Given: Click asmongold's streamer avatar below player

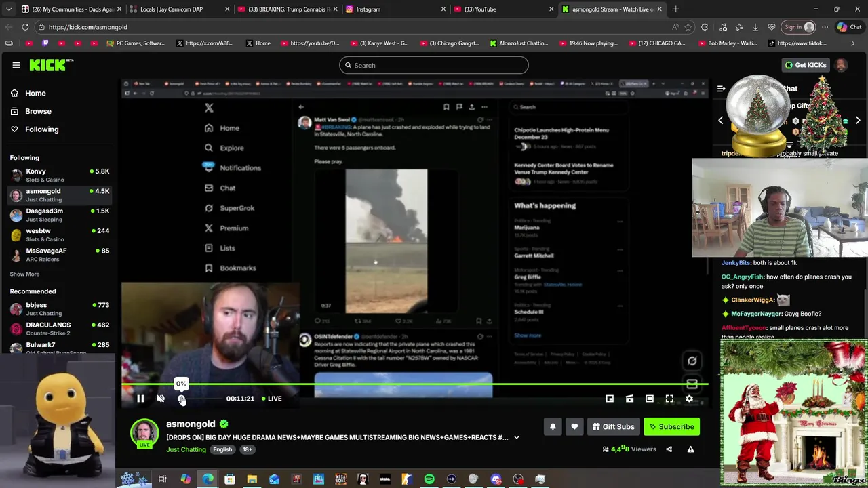Looking at the screenshot, I should point(144,434).
